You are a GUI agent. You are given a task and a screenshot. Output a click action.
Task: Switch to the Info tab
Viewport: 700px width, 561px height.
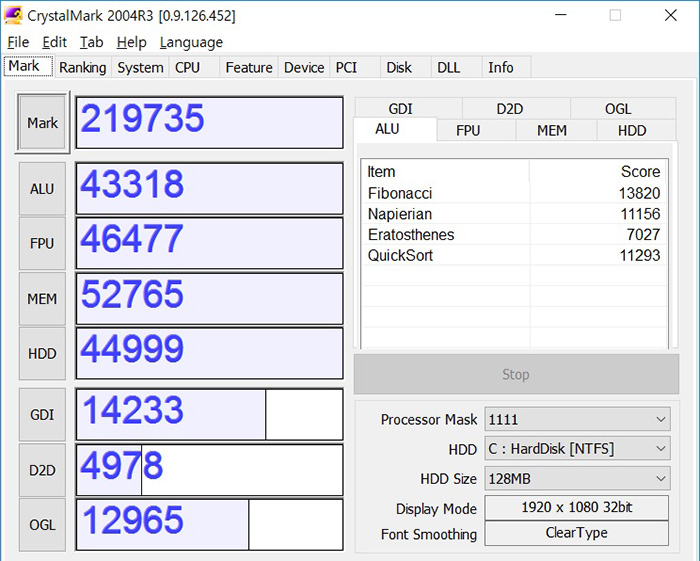point(506,67)
